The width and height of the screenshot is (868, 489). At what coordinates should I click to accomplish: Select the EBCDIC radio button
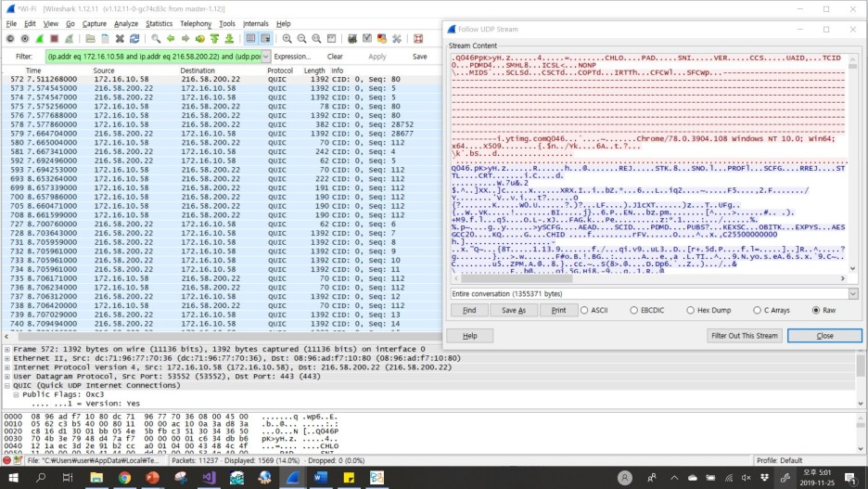click(x=633, y=310)
